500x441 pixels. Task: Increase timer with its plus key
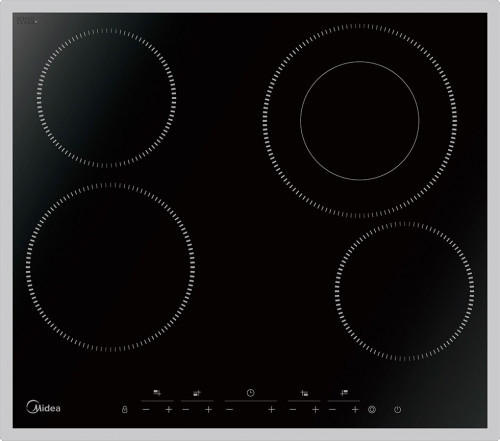(x=272, y=409)
